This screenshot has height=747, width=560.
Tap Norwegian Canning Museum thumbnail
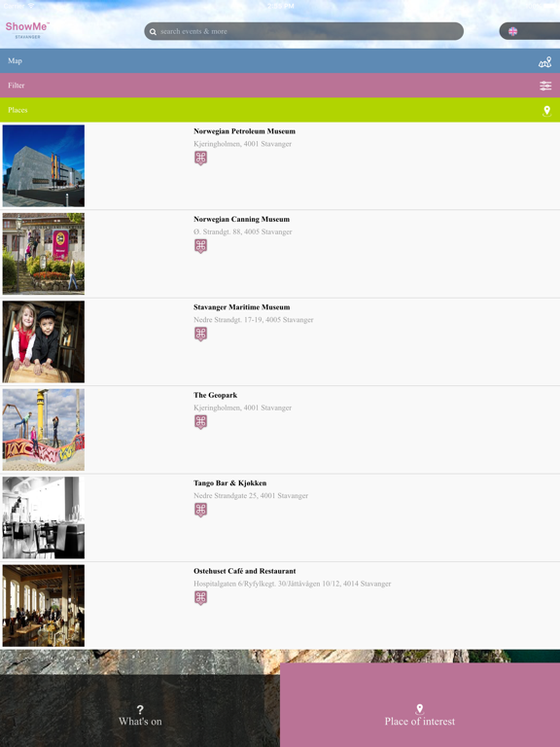(44, 254)
